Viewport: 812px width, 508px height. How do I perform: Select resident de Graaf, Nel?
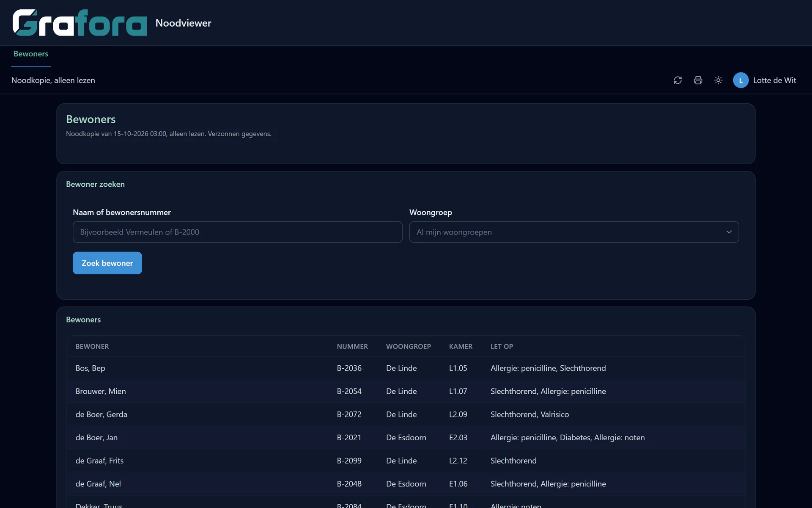(98, 484)
